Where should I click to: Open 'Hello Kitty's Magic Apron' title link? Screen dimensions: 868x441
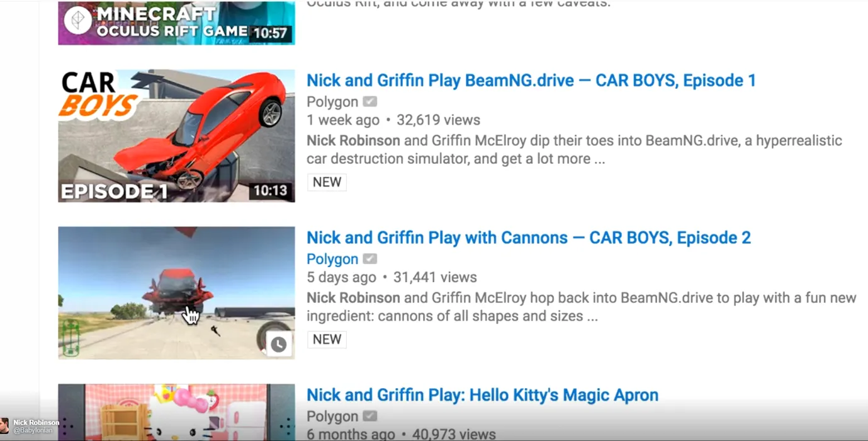[x=482, y=396]
